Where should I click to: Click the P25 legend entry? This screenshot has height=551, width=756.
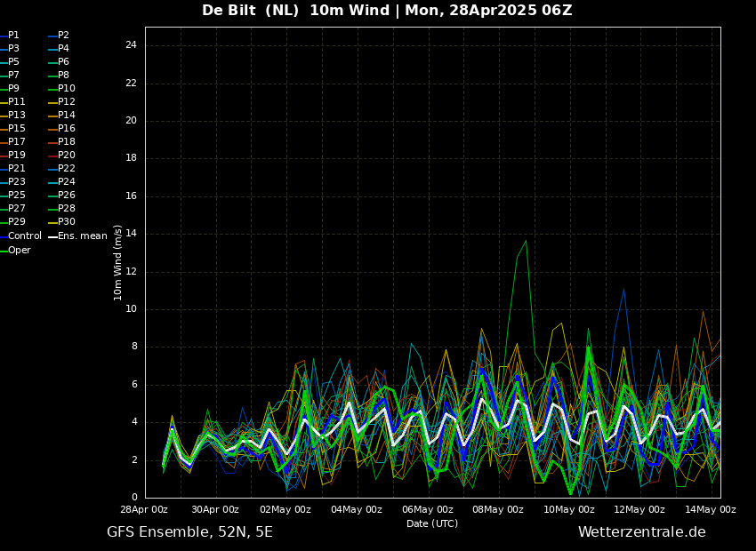coord(16,196)
